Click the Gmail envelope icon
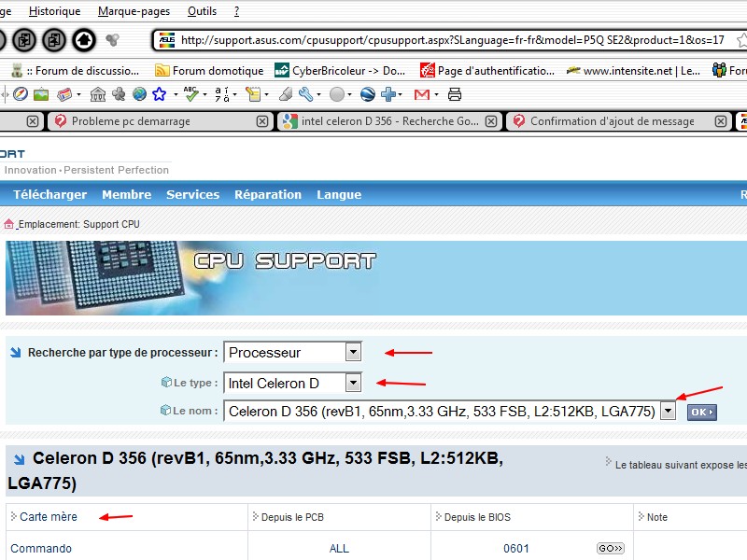The image size is (747, 560). point(421,94)
